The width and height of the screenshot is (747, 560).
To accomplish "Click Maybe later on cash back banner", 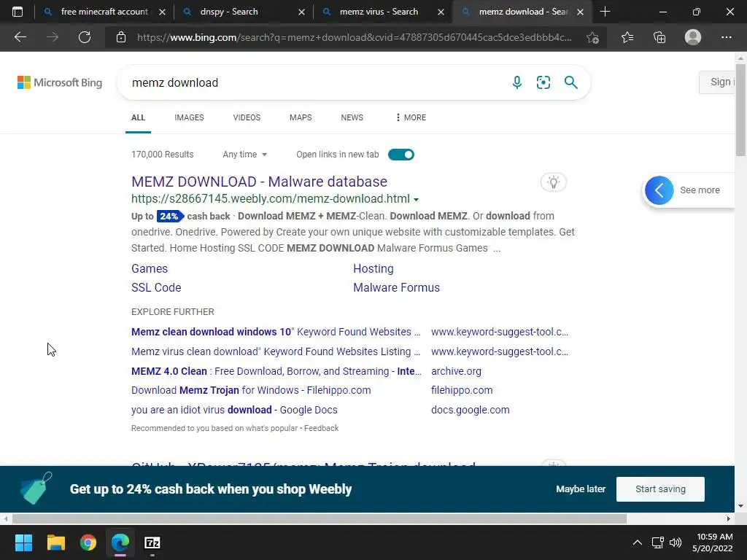I will 581,489.
